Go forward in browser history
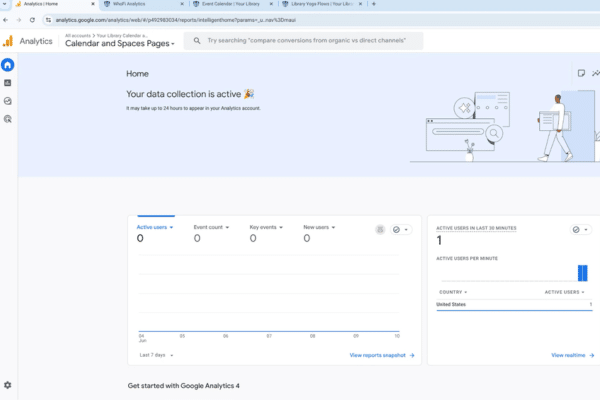The height and width of the screenshot is (400, 600). click(x=19, y=20)
